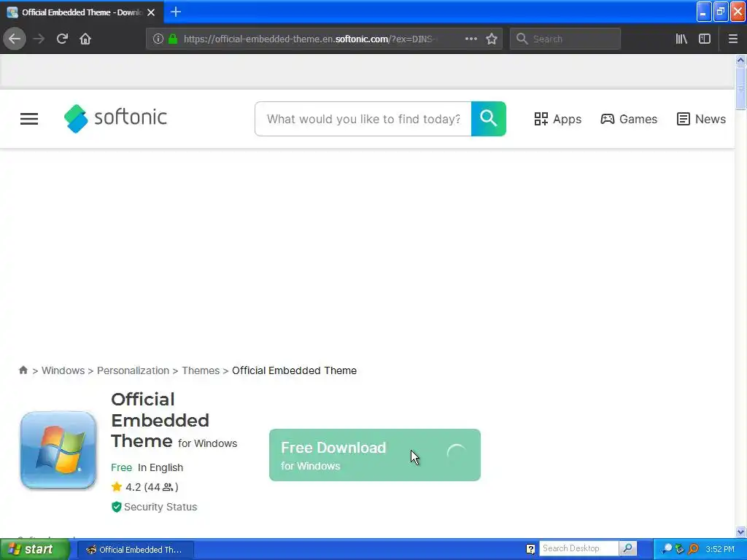Open the Windows Start menu
The image size is (747, 560).
[x=34, y=550]
